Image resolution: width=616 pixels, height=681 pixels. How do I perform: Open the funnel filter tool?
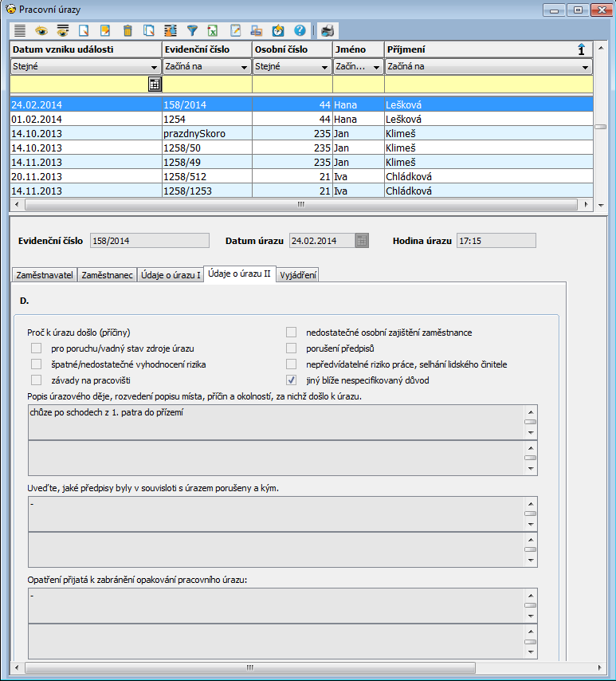click(x=192, y=31)
